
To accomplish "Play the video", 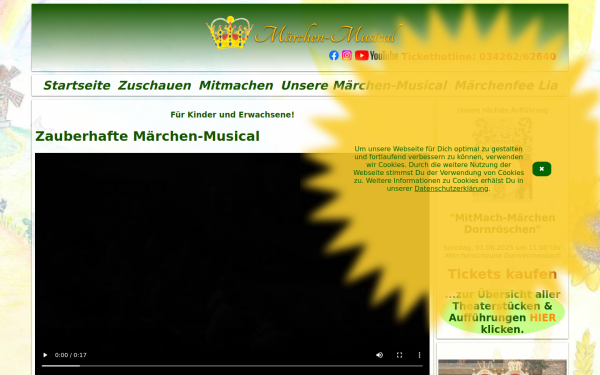I will [45, 355].
